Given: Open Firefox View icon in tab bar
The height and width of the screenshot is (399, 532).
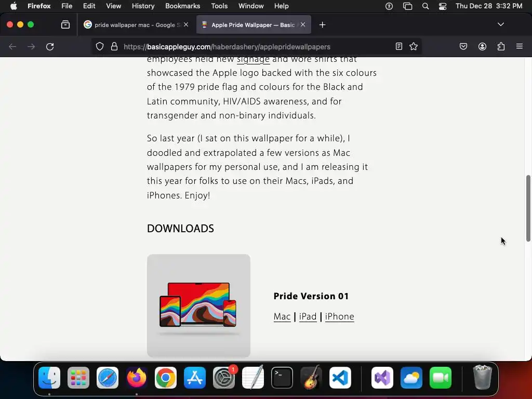Looking at the screenshot, I should [x=65, y=25].
